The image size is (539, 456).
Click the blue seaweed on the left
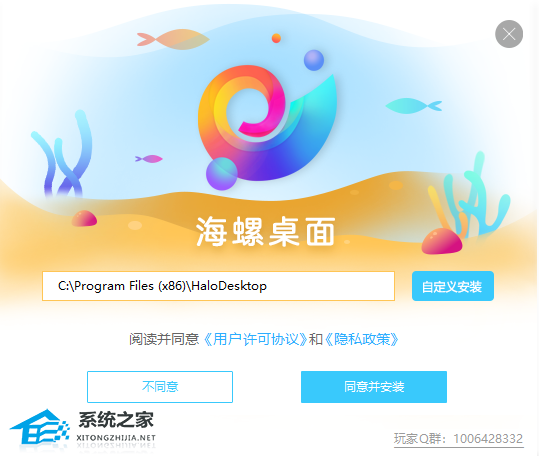63,154
